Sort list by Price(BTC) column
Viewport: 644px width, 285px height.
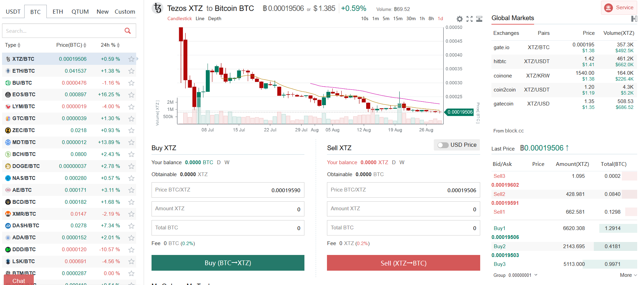tap(71, 45)
